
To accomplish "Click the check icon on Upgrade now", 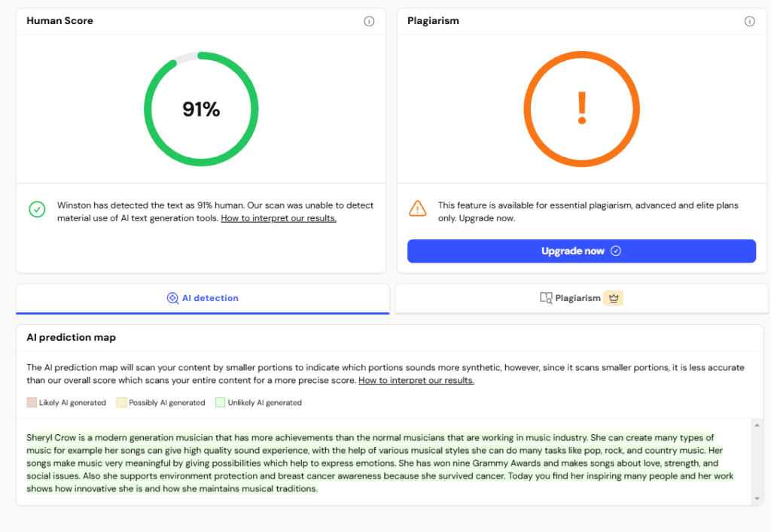I will point(616,251).
